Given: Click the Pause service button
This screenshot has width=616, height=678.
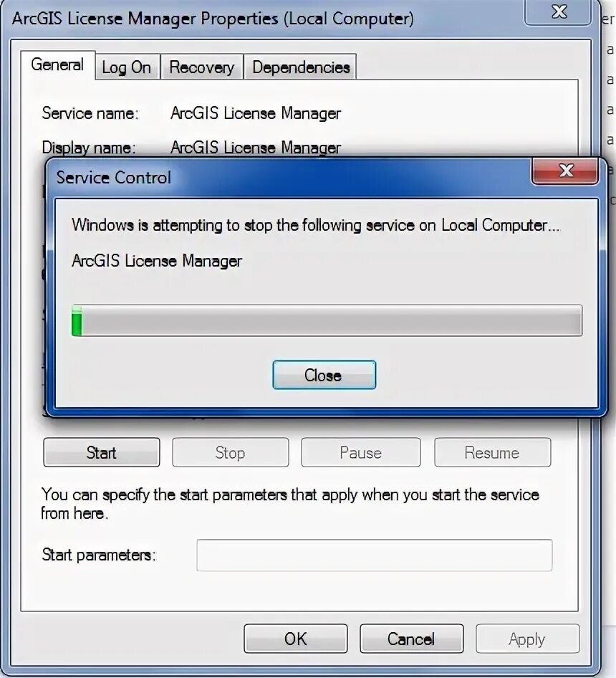Looking at the screenshot, I should point(360,452).
